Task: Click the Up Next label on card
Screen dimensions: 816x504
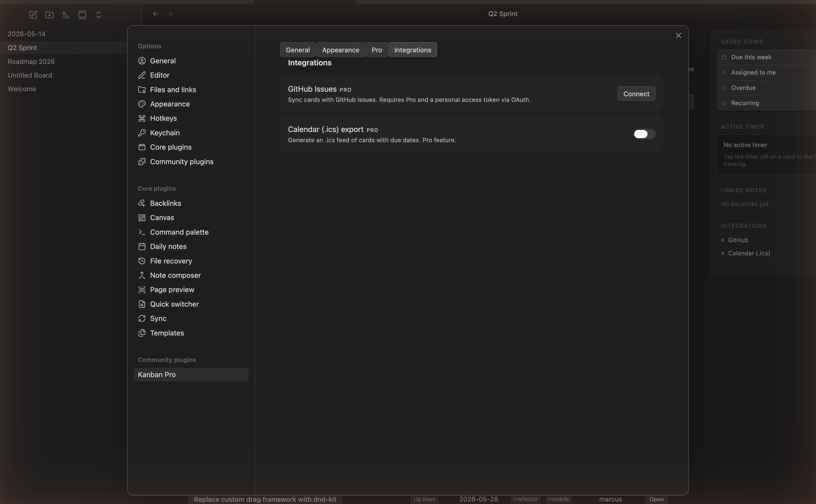Action: (424, 499)
